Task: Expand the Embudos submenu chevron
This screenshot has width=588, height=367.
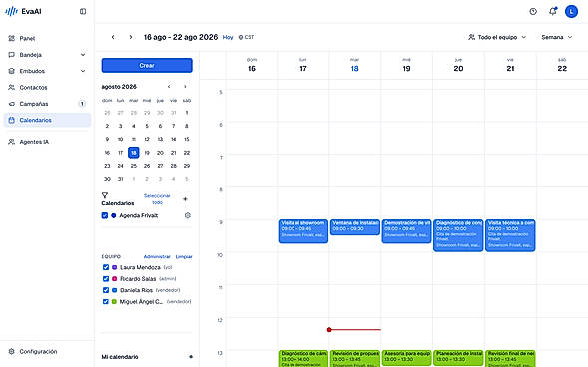Action: pos(83,71)
